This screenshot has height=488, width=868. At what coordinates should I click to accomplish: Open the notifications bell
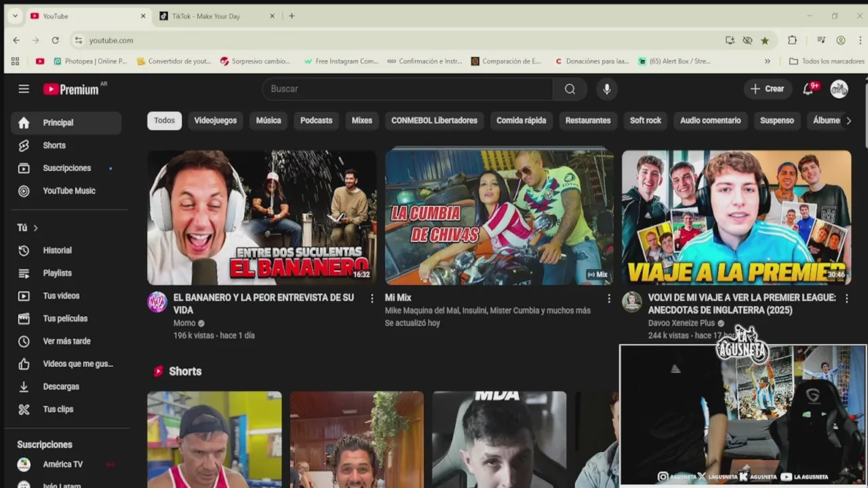click(x=808, y=89)
